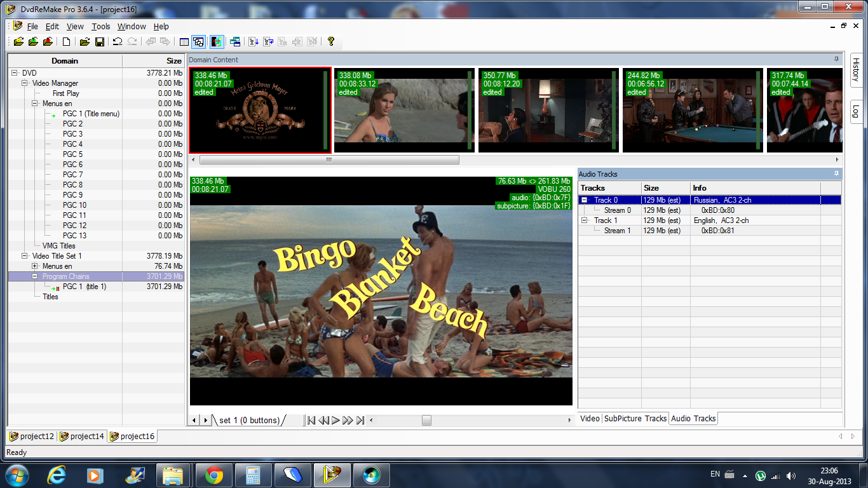Select PGC 7 in the domain tree
The height and width of the screenshot is (488, 868).
[72, 175]
